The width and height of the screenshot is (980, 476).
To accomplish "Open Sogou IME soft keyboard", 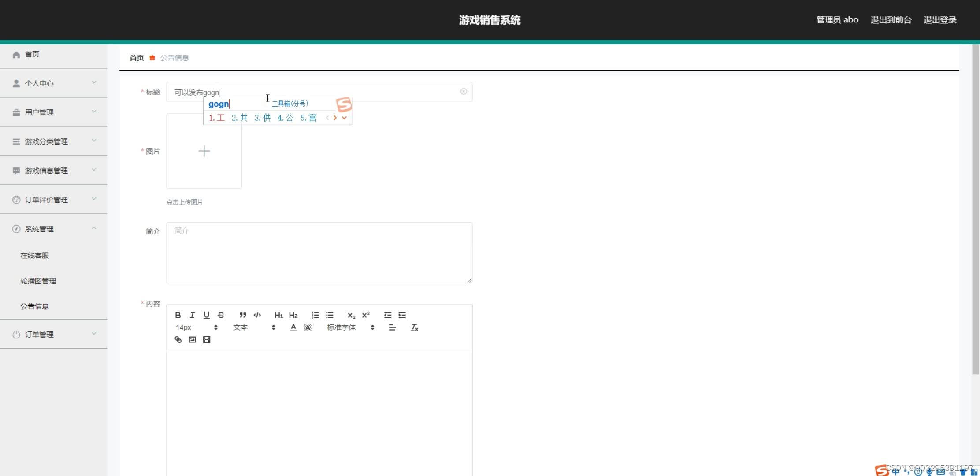I will (x=940, y=472).
